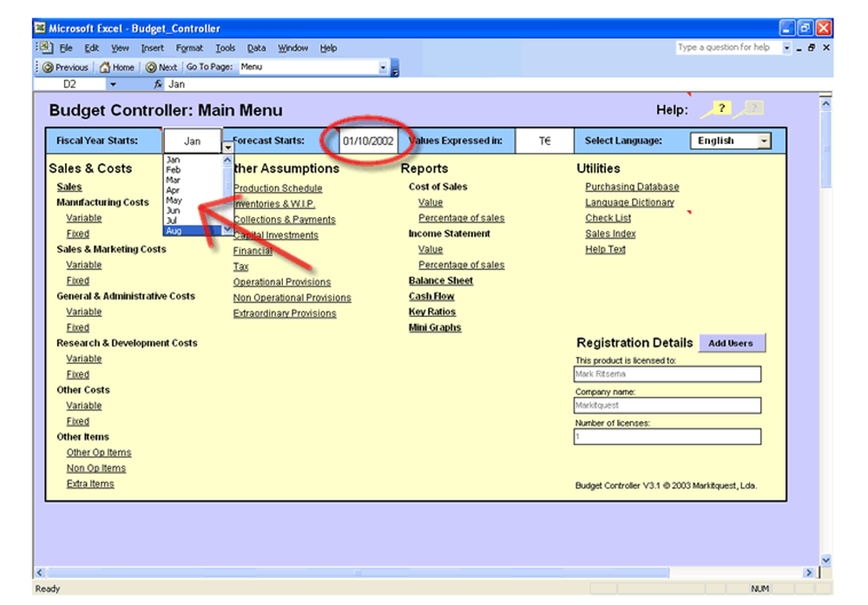Open the Extra Items link

(x=90, y=483)
